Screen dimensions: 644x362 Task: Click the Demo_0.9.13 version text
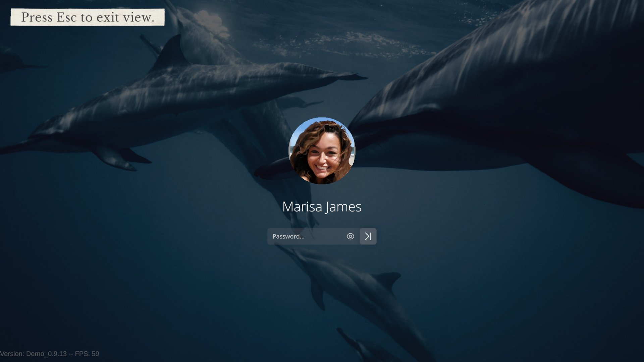pyautogui.click(x=46, y=354)
